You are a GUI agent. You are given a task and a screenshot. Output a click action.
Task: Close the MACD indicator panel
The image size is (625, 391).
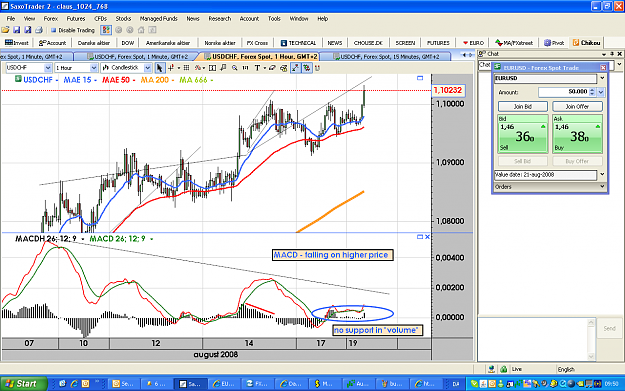pos(427,237)
